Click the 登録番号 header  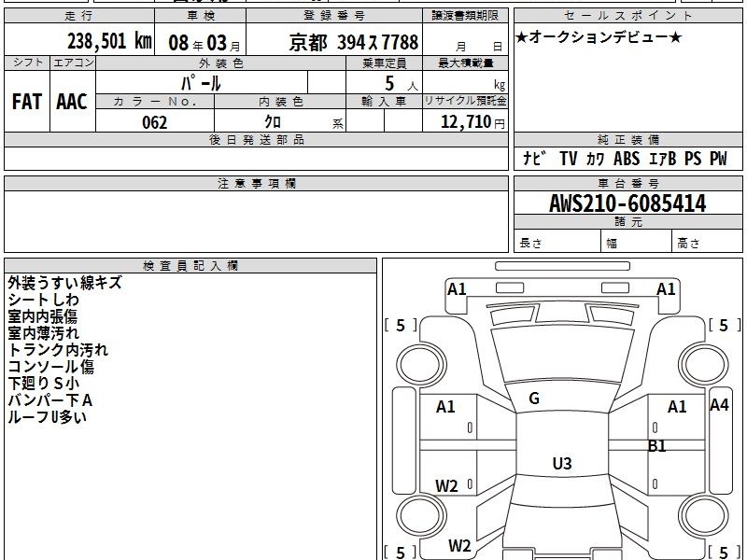[334, 16]
